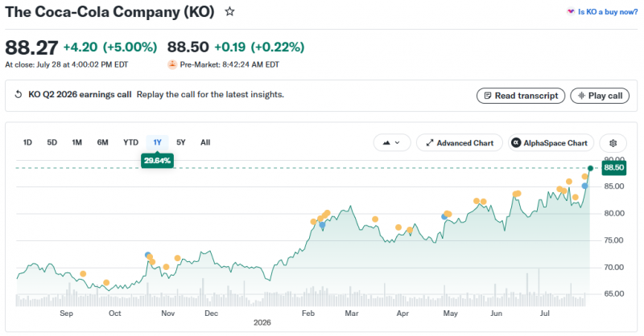This screenshot has width=644, height=336.
Task: Star KO to add to watchlist
Action: coord(229,12)
